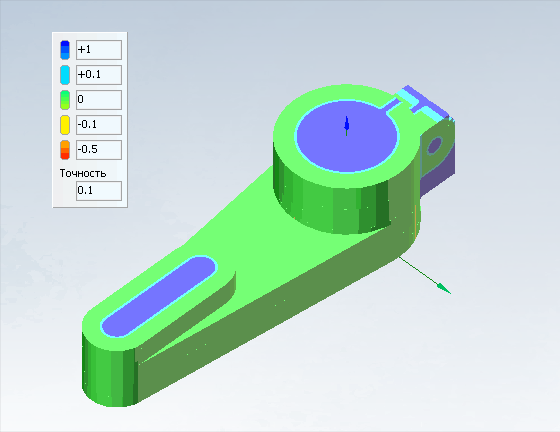The image size is (560, 432).
Task: Select the -0.1 value field
Action: click(99, 125)
